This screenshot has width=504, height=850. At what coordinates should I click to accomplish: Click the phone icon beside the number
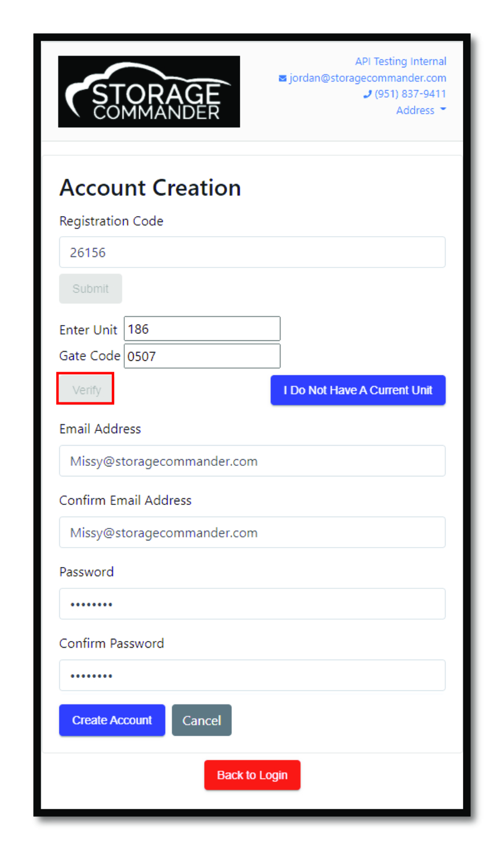point(367,94)
